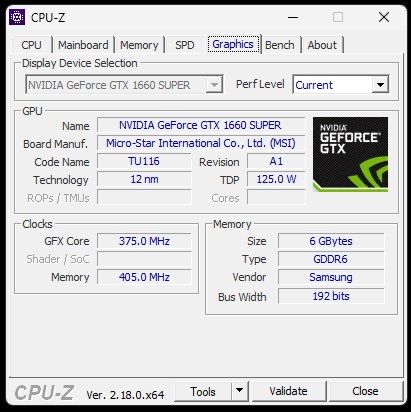The width and height of the screenshot is (411, 412).
Task: Minimize the CPU-Z window
Action: pos(293,17)
